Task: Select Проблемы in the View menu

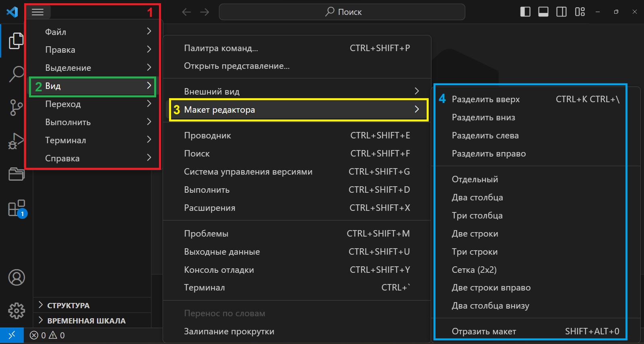Action: (x=297, y=233)
